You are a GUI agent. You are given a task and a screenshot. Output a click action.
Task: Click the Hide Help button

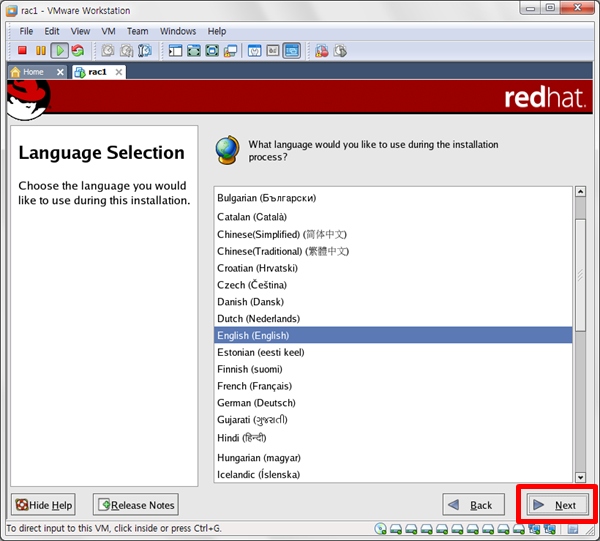pos(43,505)
